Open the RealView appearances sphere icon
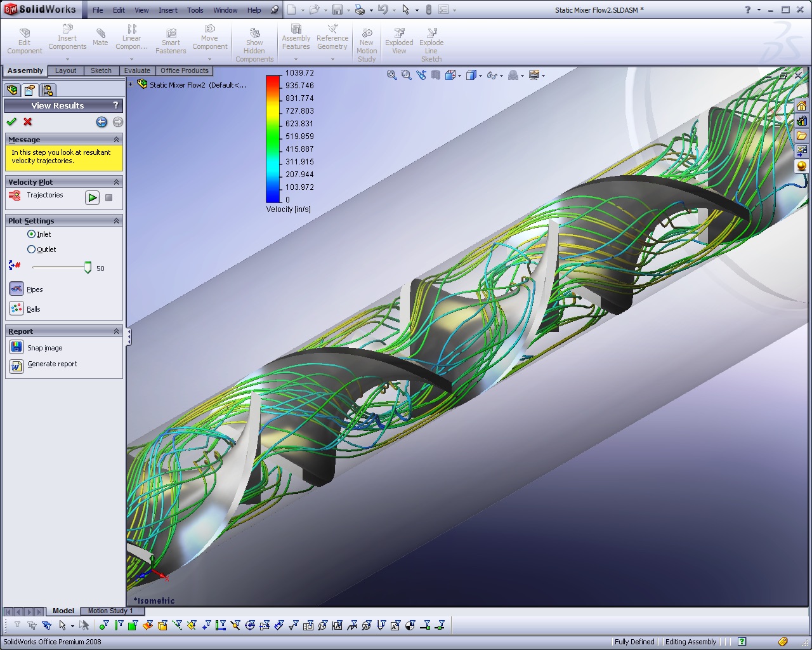 (x=802, y=166)
